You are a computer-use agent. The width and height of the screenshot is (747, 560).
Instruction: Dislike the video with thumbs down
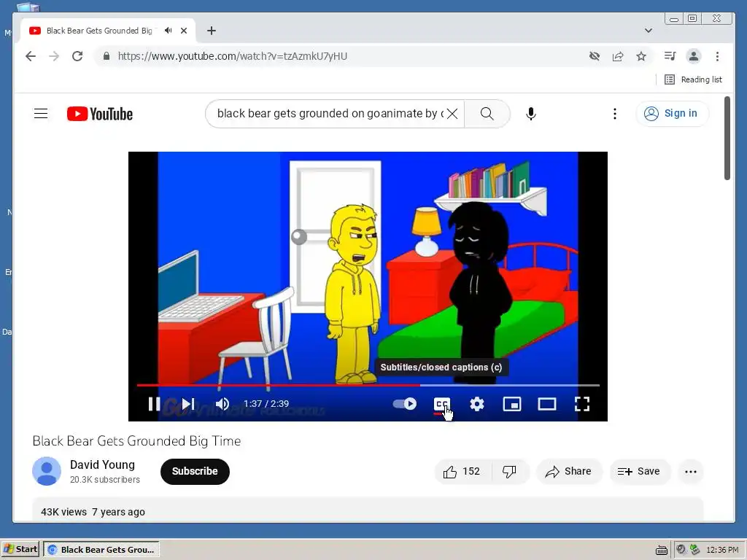tap(509, 472)
